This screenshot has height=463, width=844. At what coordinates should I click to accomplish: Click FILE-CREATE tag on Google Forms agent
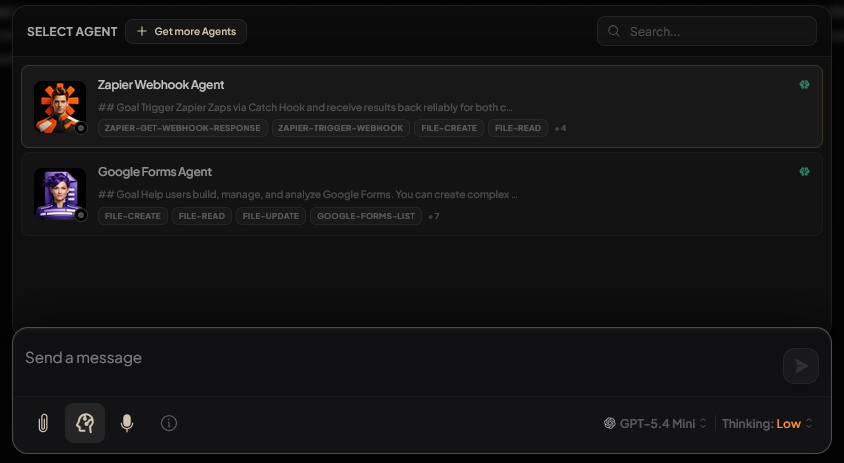tap(133, 216)
